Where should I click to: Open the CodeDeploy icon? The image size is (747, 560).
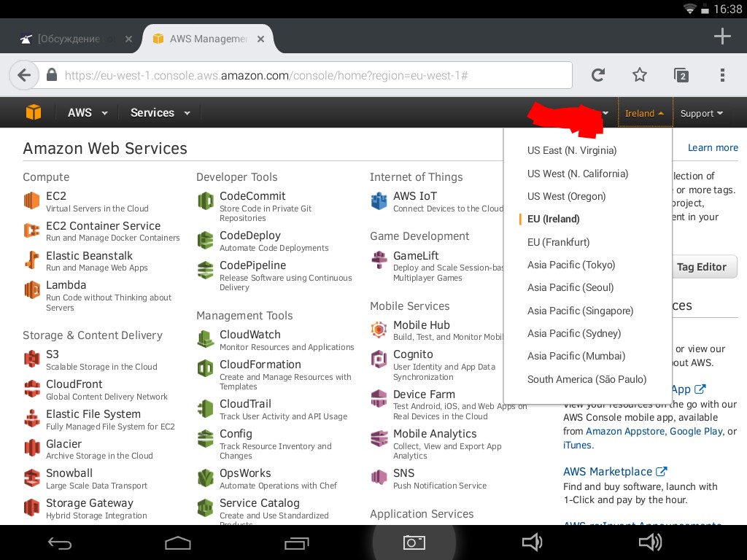(x=205, y=240)
